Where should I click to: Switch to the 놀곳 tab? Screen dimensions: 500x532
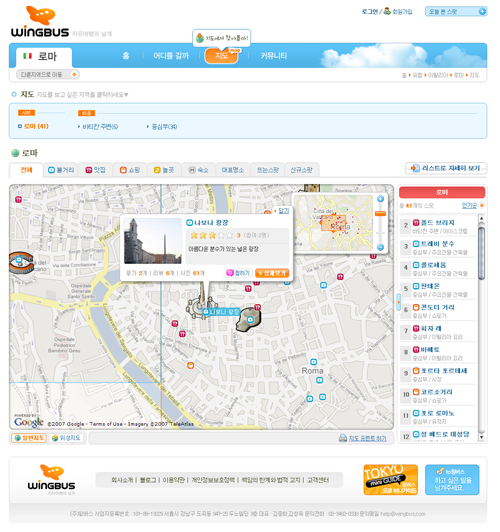click(164, 170)
